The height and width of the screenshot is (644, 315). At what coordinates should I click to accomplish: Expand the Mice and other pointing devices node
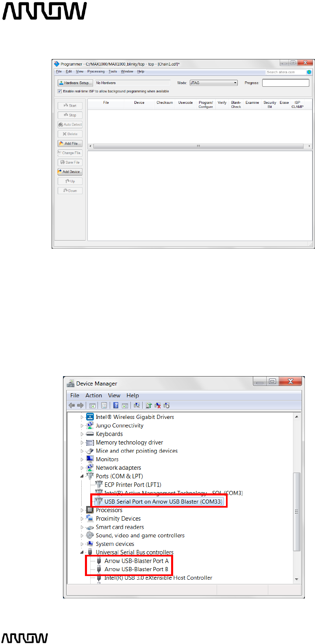[82, 451]
